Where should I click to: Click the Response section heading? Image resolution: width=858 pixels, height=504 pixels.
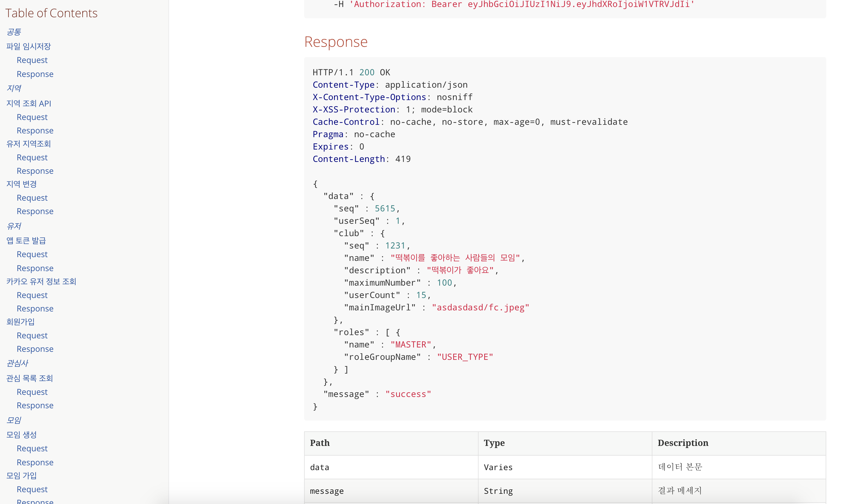tap(336, 42)
